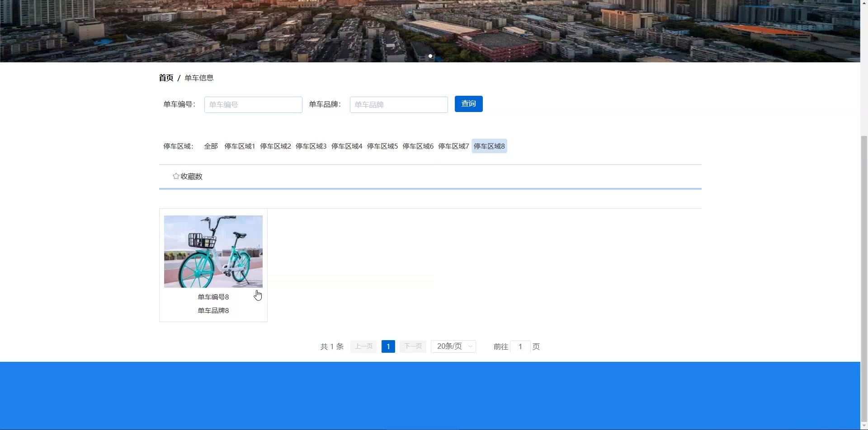The image size is (868, 430).
Task: Click the 前往 page number input box
Action: point(520,346)
